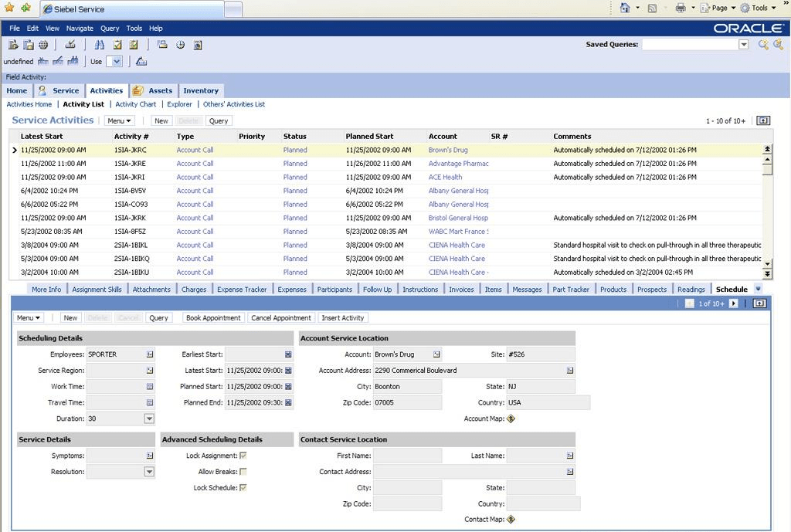Open the Contact Address pick icon
Screen dimensions: 791x532
point(570,472)
